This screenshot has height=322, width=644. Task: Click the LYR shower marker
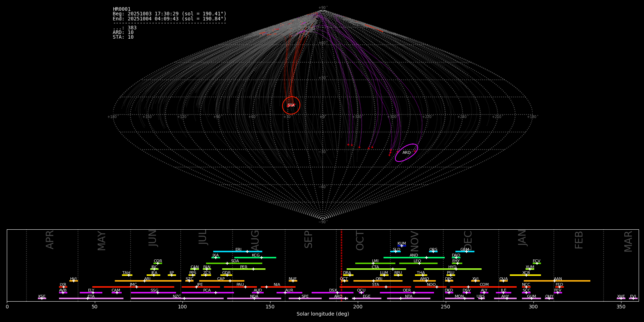(x=63, y=287)
